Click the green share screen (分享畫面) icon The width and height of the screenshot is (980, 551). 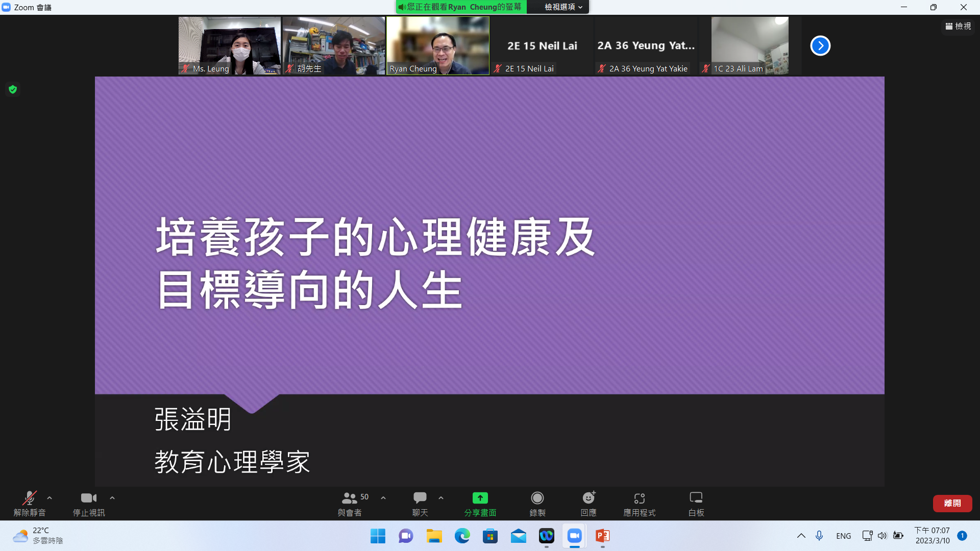(480, 498)
